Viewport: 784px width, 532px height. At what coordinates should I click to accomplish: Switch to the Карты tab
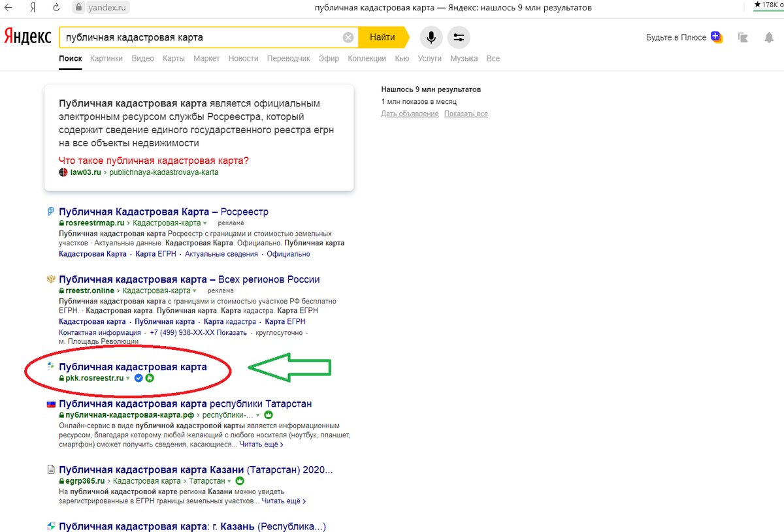174,58
